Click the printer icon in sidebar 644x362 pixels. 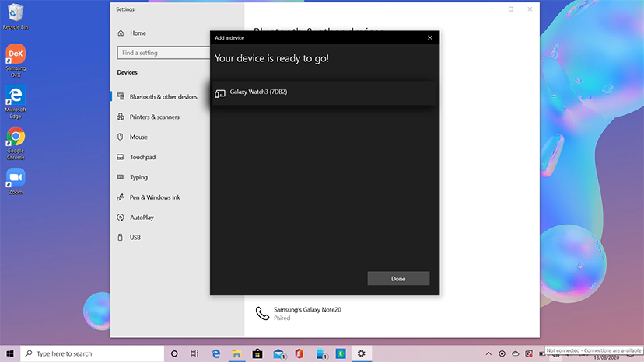point(121,117)
